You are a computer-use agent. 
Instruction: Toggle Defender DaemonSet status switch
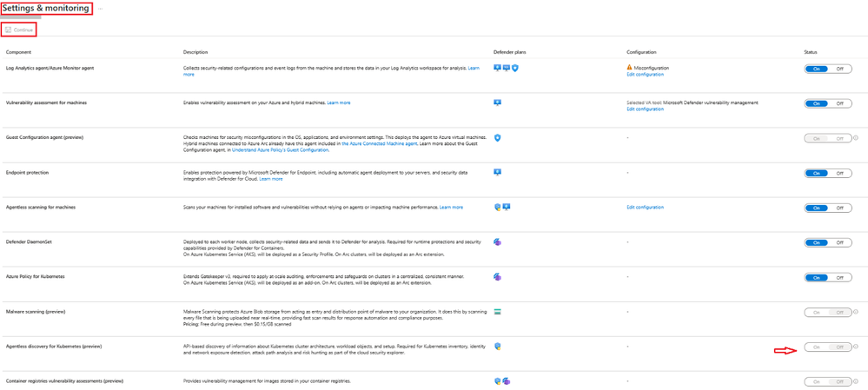click(827, 242)
